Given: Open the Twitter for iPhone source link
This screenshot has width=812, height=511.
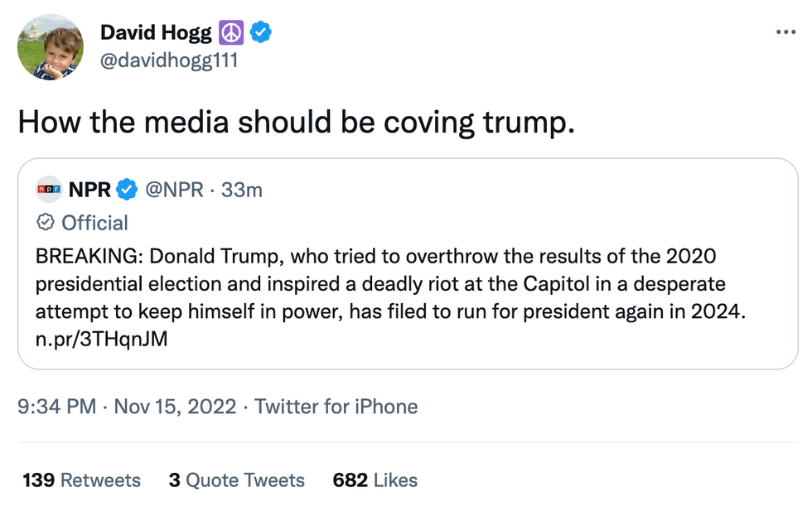Looking at the screenshot, I should click(x=336, y=407).
